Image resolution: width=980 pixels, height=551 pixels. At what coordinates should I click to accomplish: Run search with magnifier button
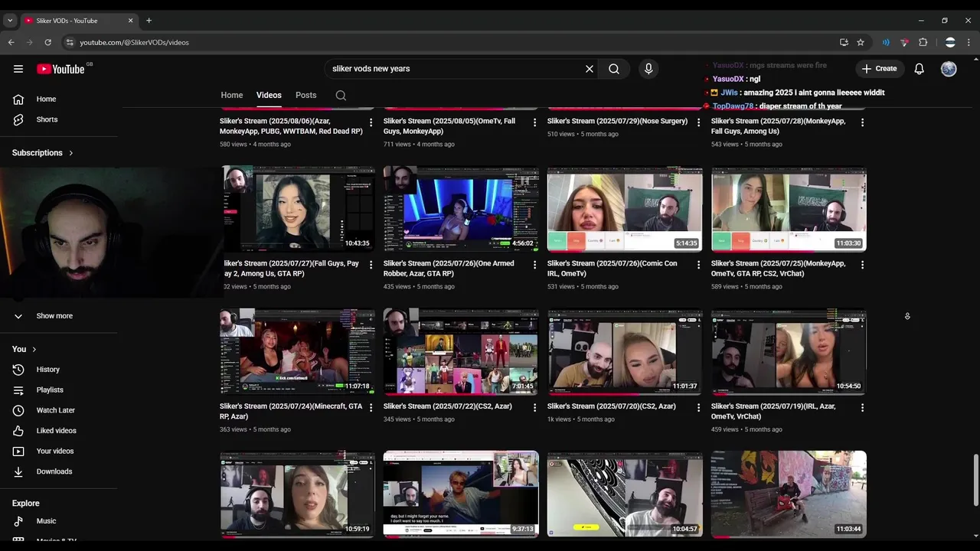pyautogui.click(x=614, y=69)
